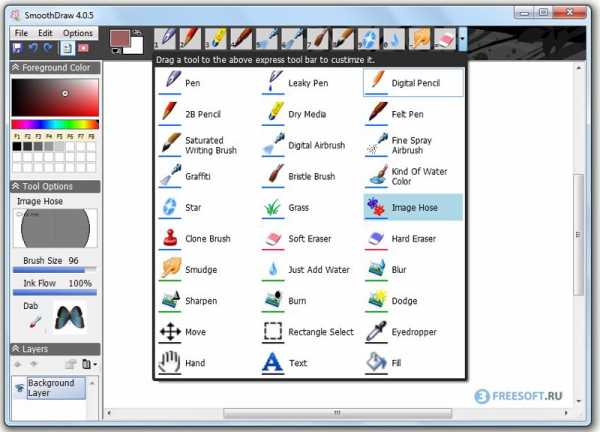Choose the Sharpen tool
600x432 pixels.
pyautogui.click(x=207, y=300)
